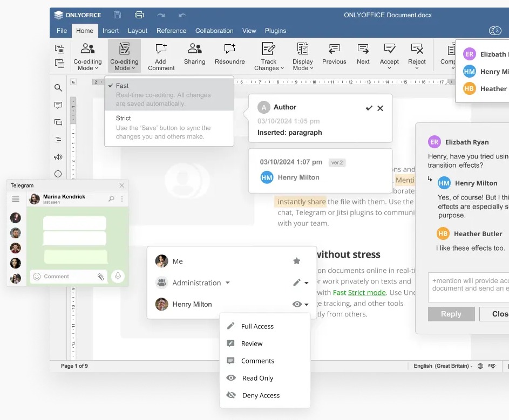509x420 pixels.
Task: Switch to the Insert tab
Action: tap(111, 31)
